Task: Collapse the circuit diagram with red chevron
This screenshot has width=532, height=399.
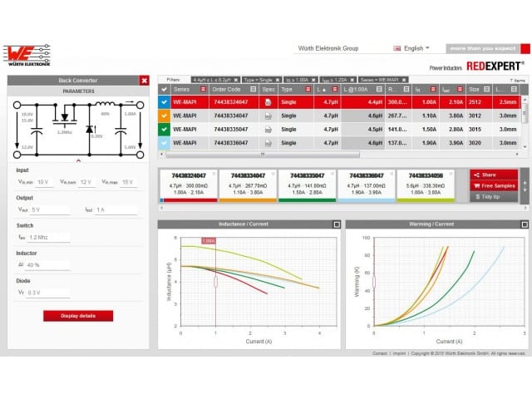Action: (78, 160)
